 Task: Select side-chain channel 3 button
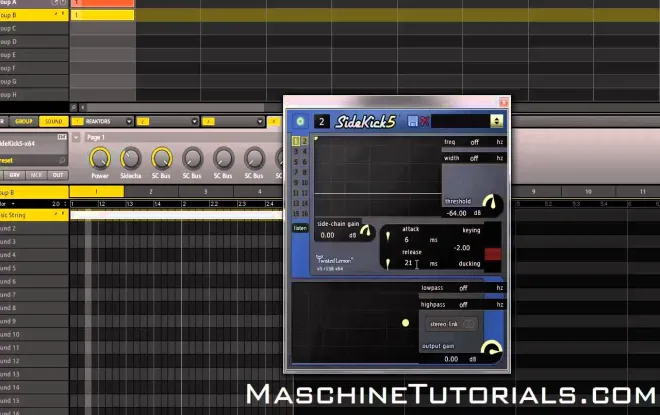click(296, 152)
